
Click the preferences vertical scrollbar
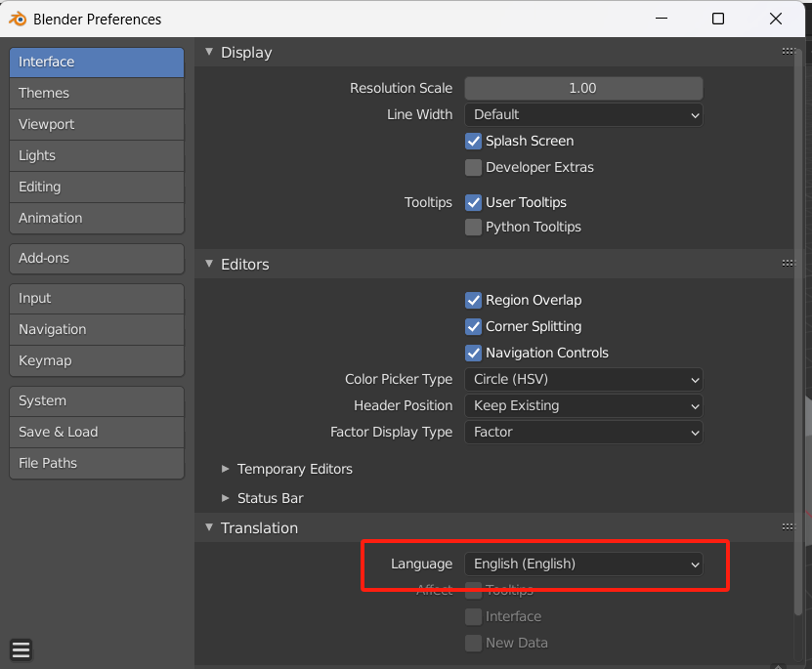[x=798, y=331]
